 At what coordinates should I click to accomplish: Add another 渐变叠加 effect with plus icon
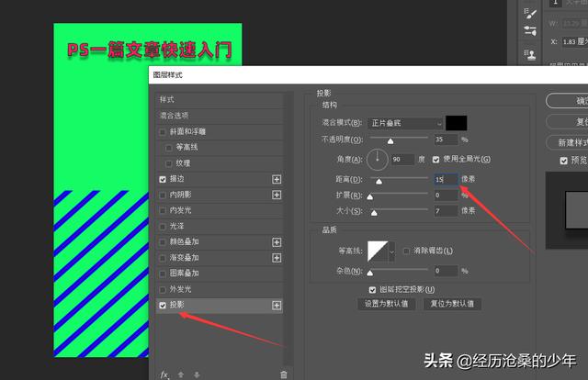click(277, 258)
